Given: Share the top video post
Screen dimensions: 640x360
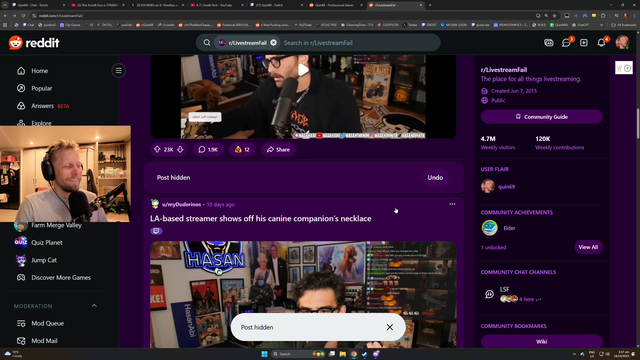Looking at the screenshot, I should point(278,149).
